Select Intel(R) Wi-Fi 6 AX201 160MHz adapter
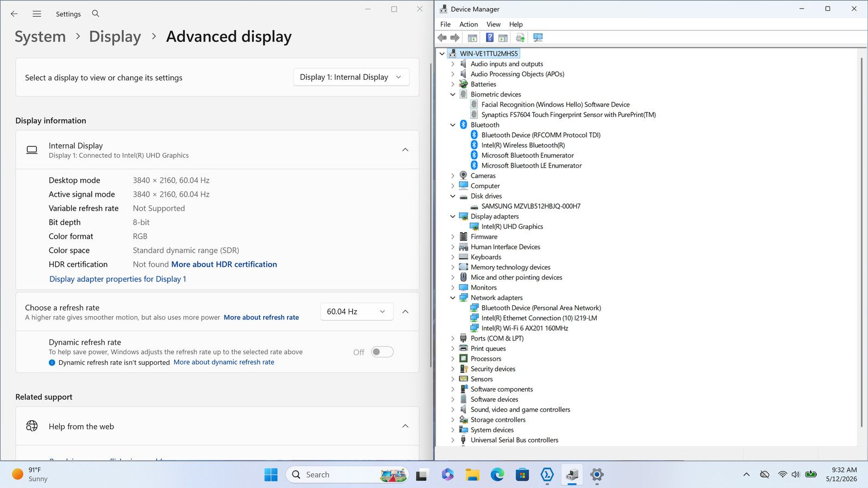Image resolution: width=868 pixels, height=488 pixels. pyautogui.click(x=525, y=328)
